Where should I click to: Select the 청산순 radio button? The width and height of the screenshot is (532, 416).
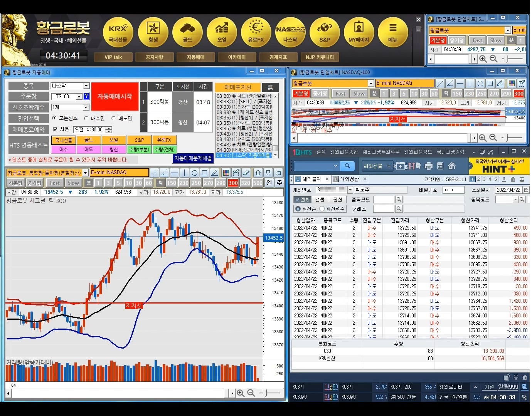[x=298, y=209]
